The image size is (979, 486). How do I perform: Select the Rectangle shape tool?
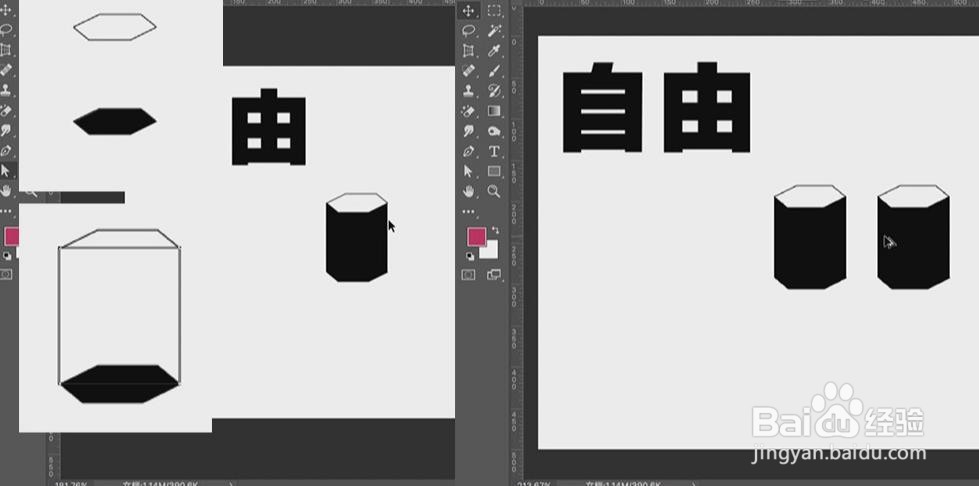click(x=494, y=171)
